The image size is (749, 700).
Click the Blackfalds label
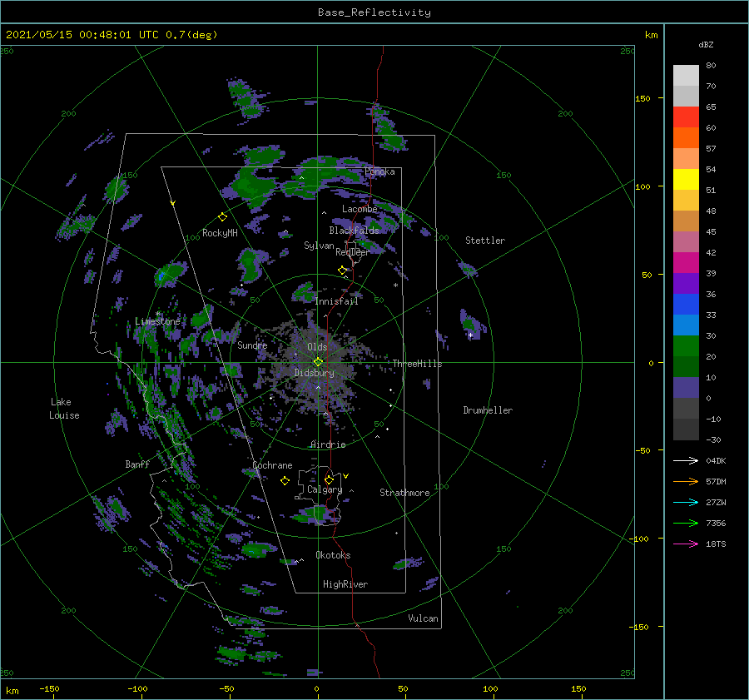pos(354,231)
